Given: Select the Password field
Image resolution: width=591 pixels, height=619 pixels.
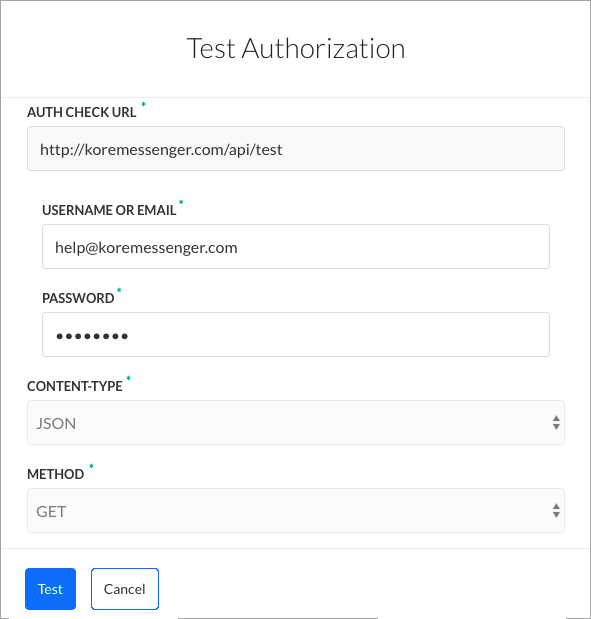Looking at the screenshot, I should (x=296, y=334).
